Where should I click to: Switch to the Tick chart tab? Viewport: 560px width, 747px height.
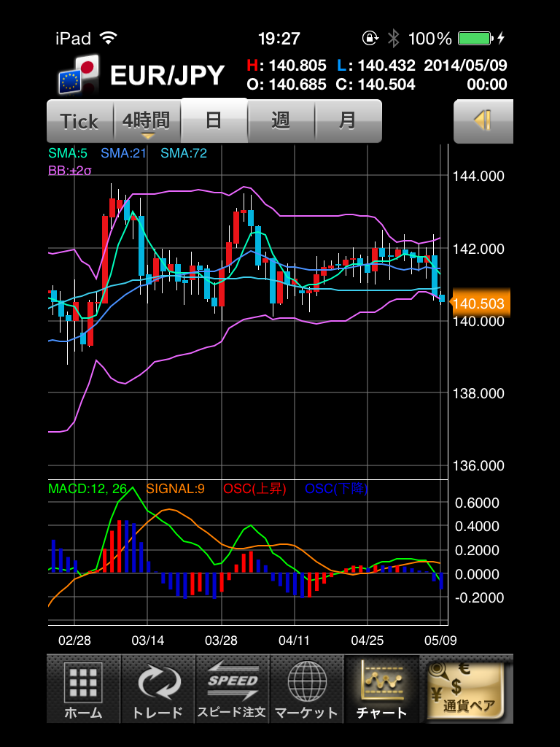[80, 121]
